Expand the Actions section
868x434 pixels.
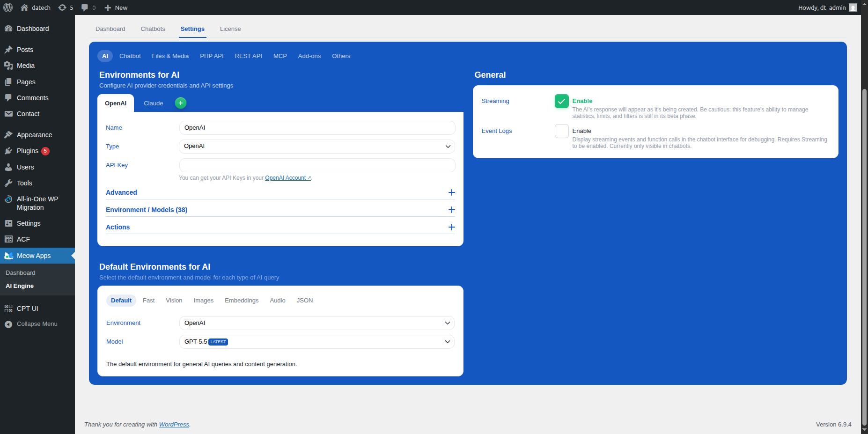pyautogui.click(x=280, y=227)
